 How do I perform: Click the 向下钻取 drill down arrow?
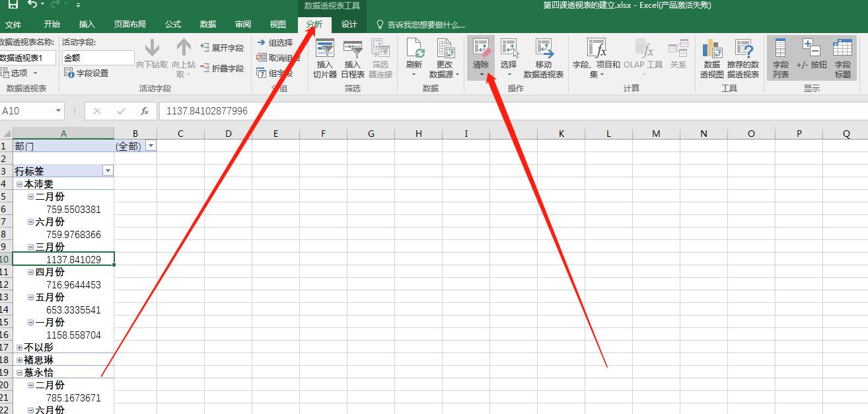click(152, 55)
